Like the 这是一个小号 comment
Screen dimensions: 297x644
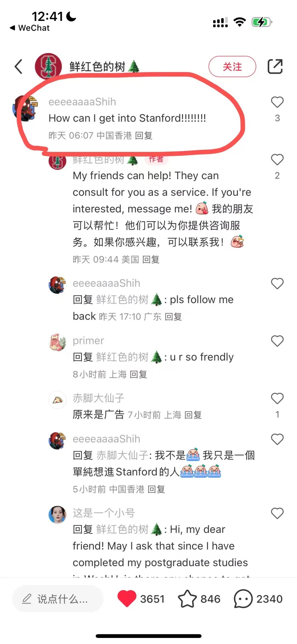[x=277, y=513]
